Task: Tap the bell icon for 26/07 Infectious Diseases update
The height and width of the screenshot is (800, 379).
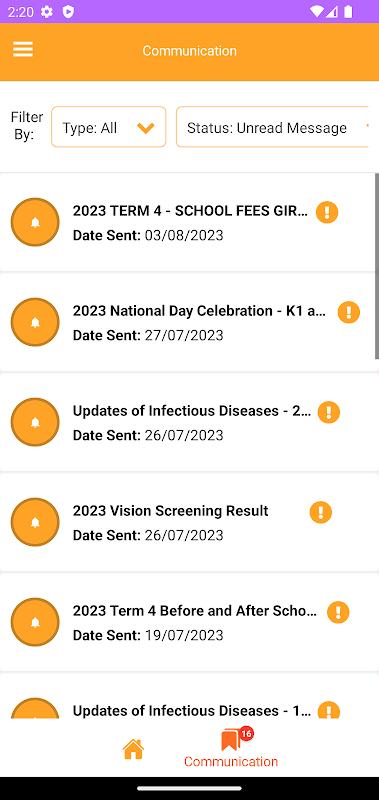Action: 35,422
